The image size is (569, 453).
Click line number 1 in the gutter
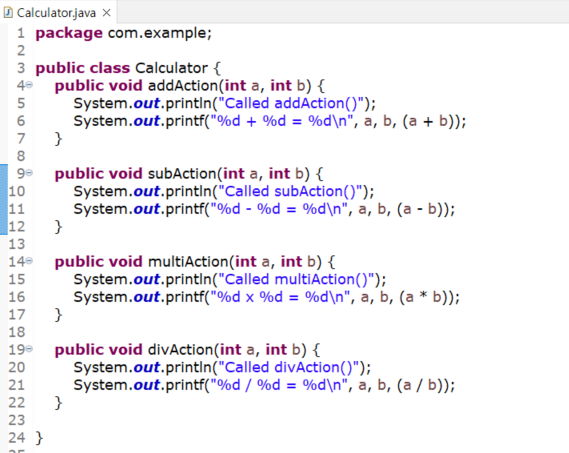click(x=21, y=33)
